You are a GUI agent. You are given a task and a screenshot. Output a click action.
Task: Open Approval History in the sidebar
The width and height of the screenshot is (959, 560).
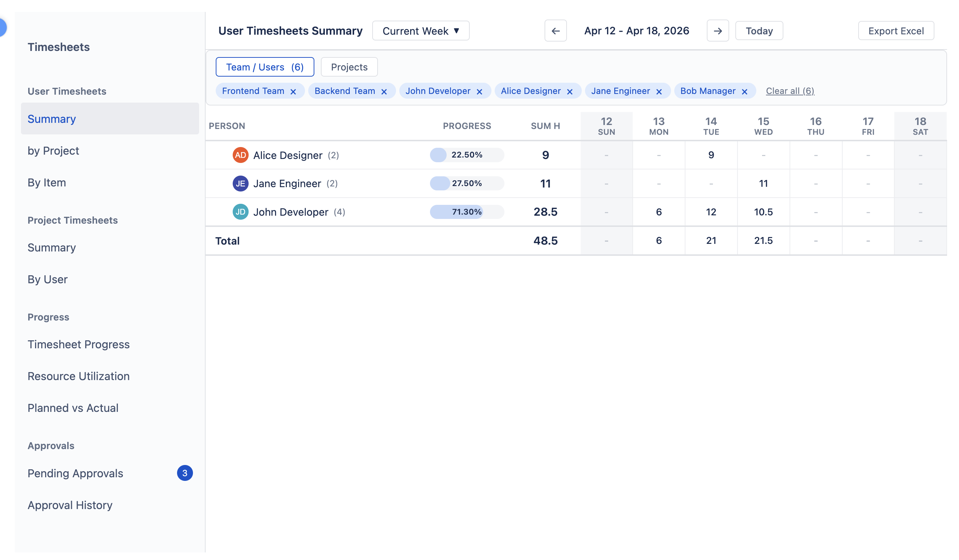(70, 505)
